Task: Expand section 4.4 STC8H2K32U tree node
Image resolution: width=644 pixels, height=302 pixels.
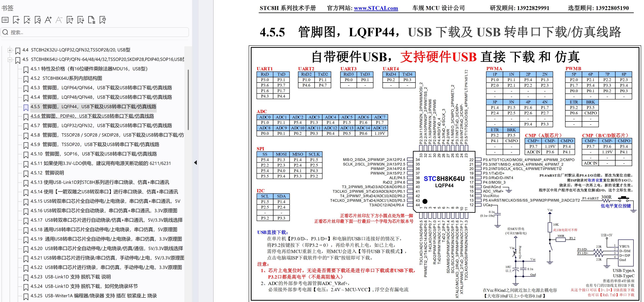Action: click(10, 50)
